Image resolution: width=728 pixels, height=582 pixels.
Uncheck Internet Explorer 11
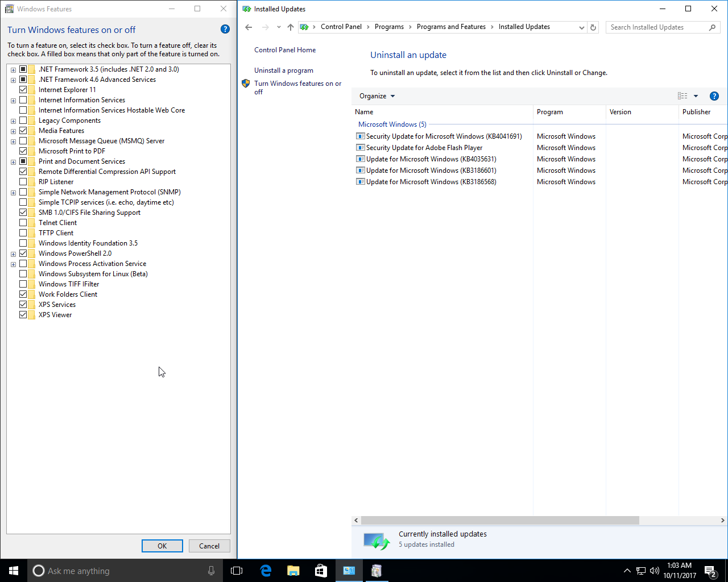23,90
